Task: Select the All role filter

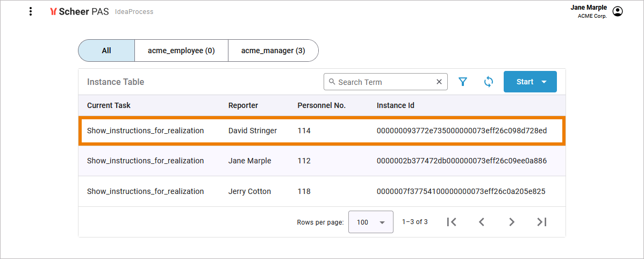Action: click(x=106, y=51)
